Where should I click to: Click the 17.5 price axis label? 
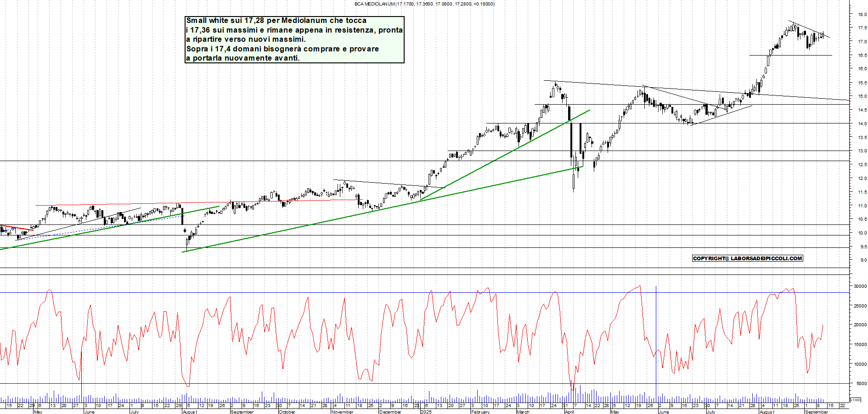pyautogui.click(x=862, y=28)
